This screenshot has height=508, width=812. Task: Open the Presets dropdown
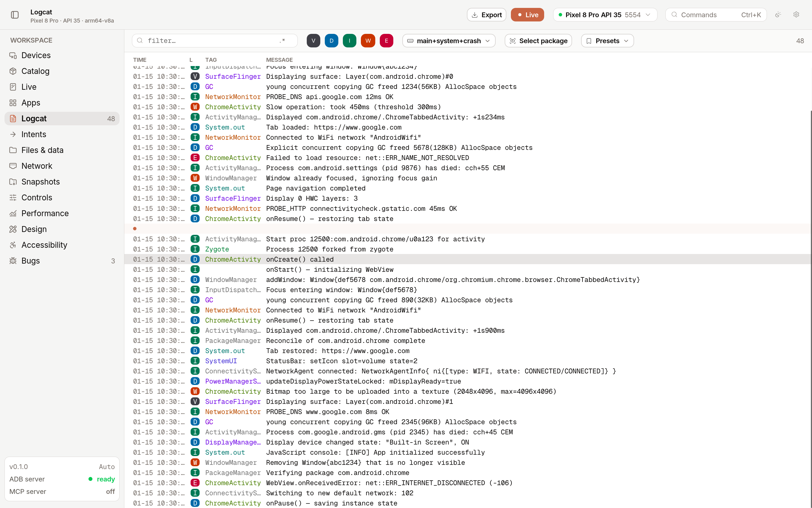click(607, 41)
